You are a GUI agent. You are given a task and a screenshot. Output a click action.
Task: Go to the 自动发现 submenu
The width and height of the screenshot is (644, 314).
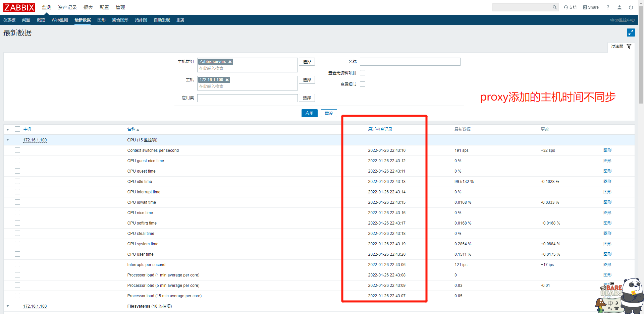point(162,20)
